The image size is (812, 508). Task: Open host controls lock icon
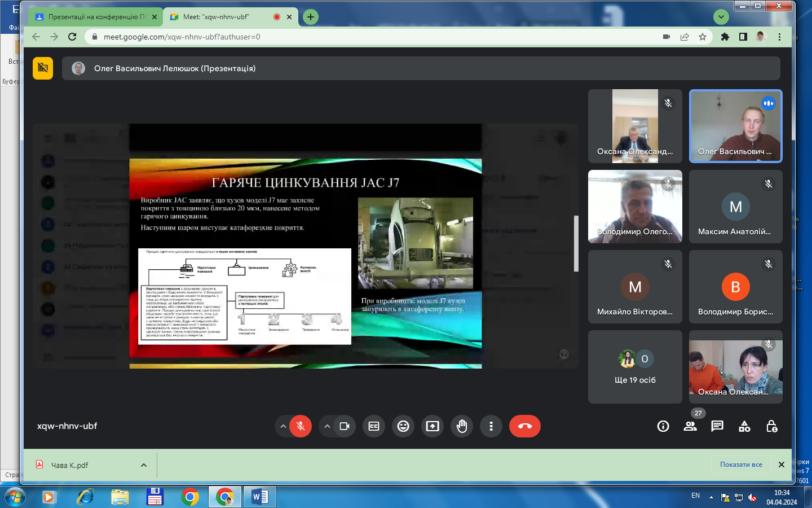[x=771, y=426]
